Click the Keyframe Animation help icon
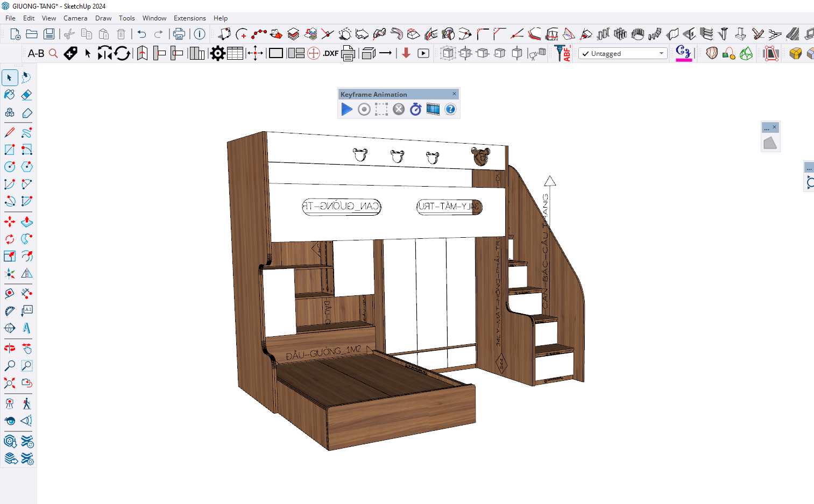 (450, 109)
